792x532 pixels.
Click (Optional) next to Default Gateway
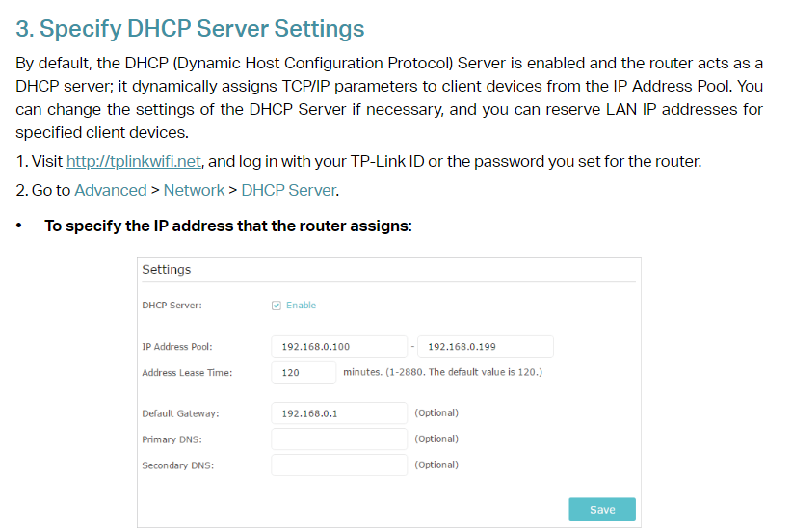point(436,412)
